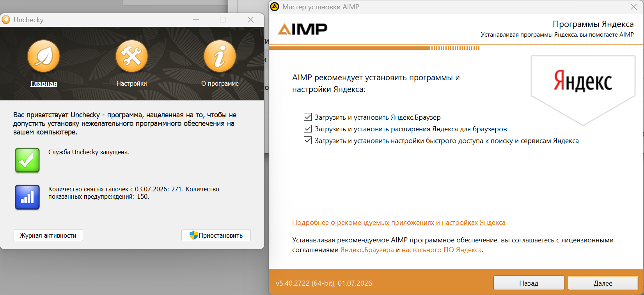The width and height of the screenshot is (644, 295).
Task: Click the Unchecky title bar app icon
Action: [x=6, y=19]
